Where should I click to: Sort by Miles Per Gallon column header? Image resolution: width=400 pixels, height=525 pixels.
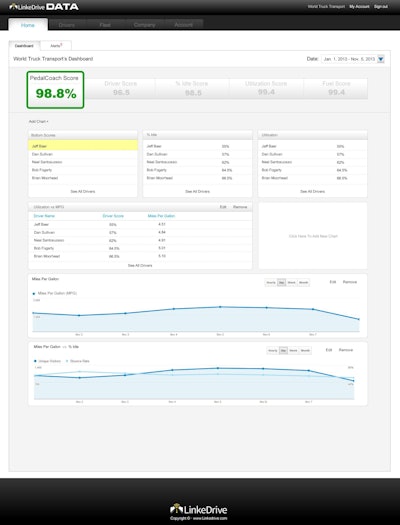(x=161, y=216)
